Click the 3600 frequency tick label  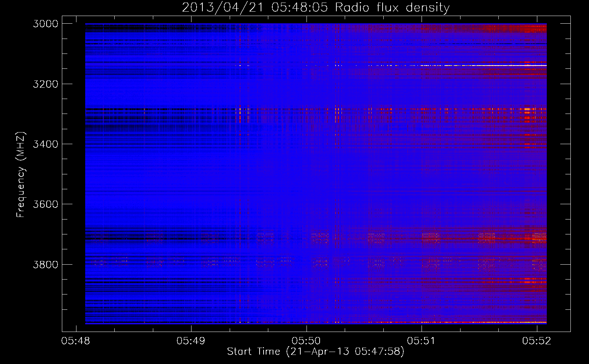tap(46, 204)
